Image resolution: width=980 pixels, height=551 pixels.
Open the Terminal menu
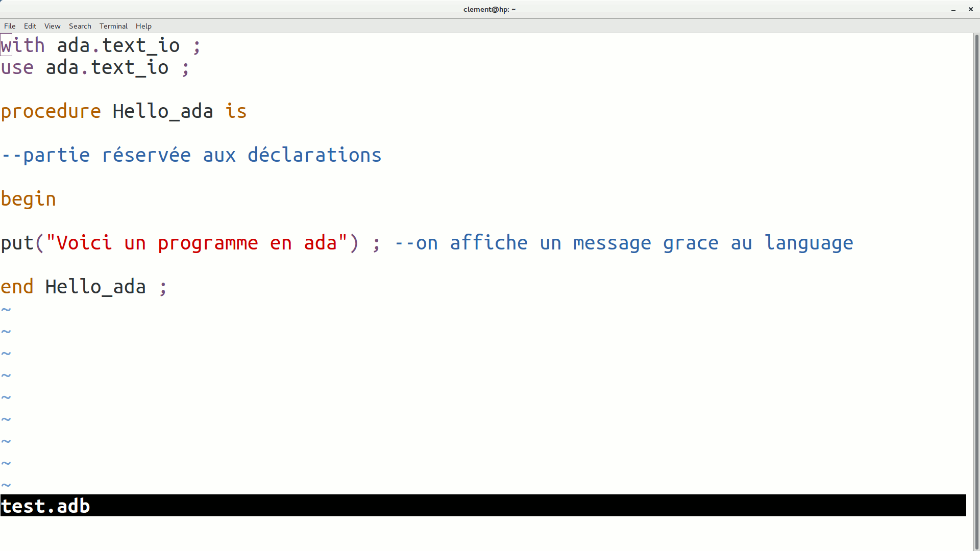coord(113,26)
